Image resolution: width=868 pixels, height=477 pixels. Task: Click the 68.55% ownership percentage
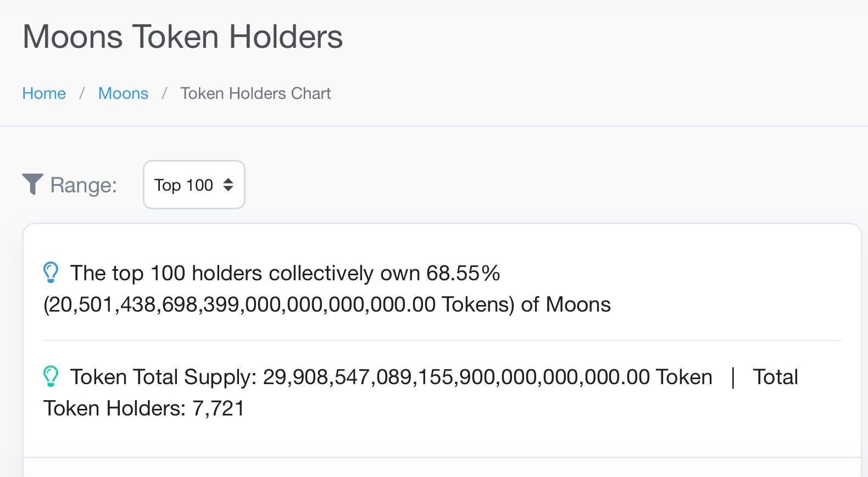point(463,273)
